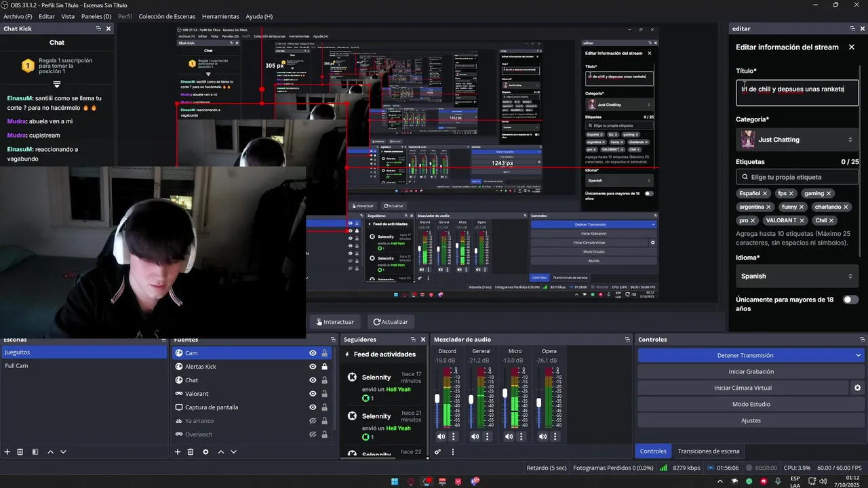The height and width of the screenshot is (488, 868).
Task: Move source down in Fuentes toolbar
Action: tap(233, 452)
